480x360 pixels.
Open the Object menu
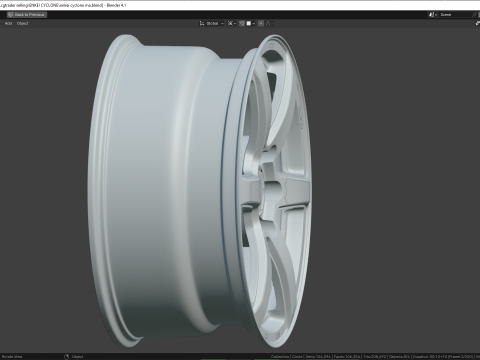coord(22,23)
